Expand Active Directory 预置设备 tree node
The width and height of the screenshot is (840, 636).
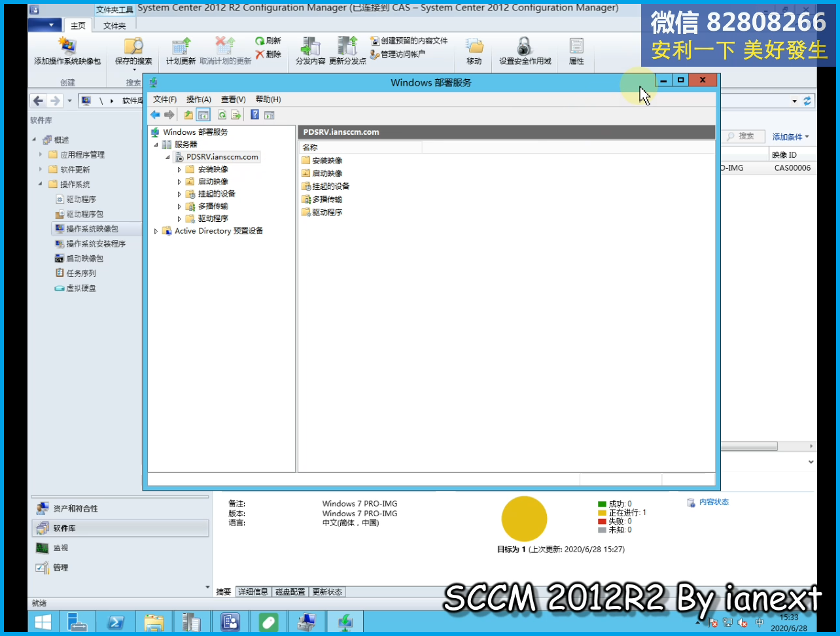point(156,231)
